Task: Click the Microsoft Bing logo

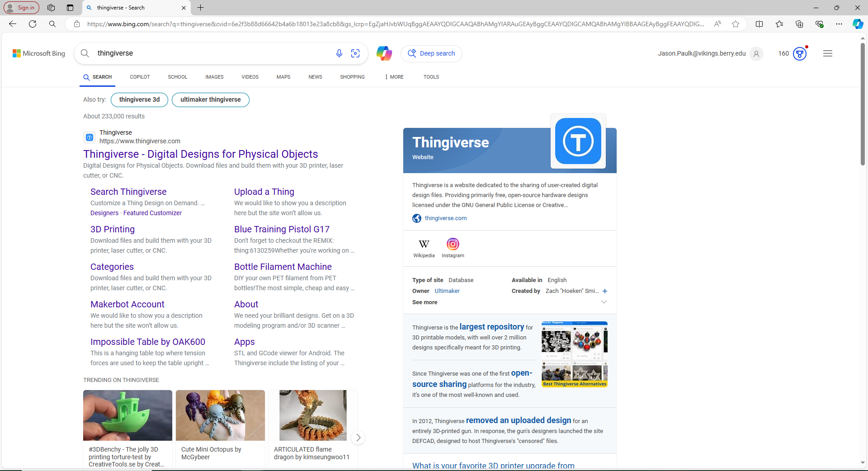Action: 39,53
